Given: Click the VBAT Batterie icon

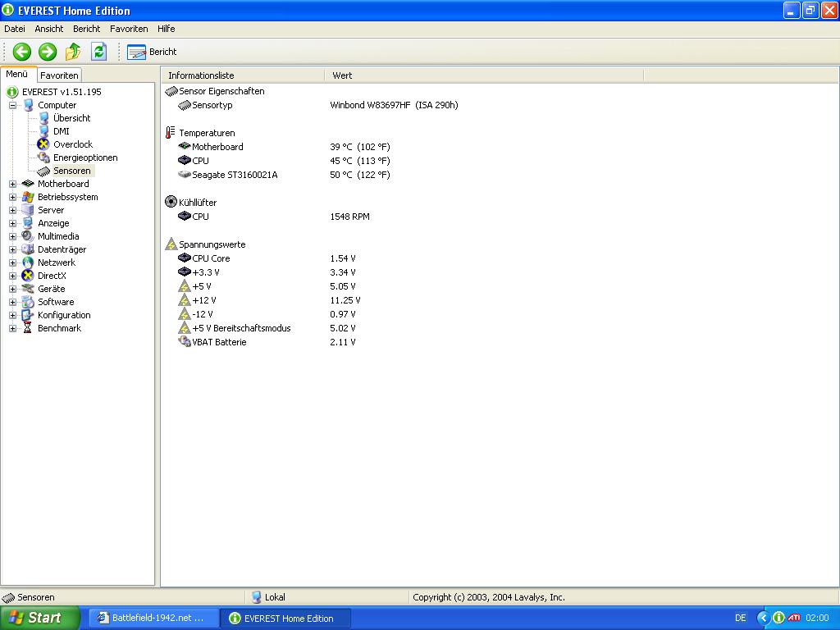Looking at the screenshot, I should 185,341.
